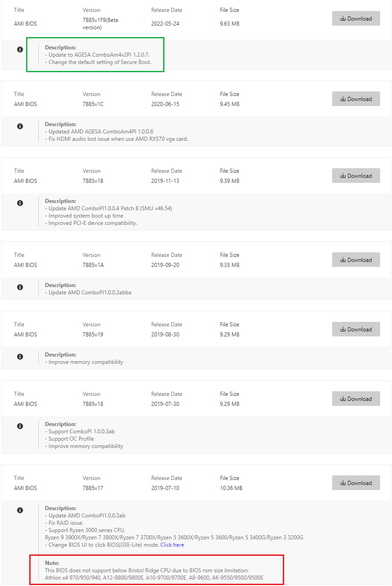Click info icon for 2019-08-30 BIOS
This screenshot has height=586, width=392.
pyautogui.click(x=20, y=357)
